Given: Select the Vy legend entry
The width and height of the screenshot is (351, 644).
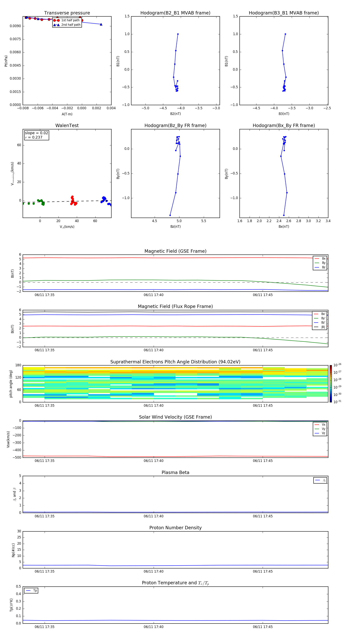Looking at the screenshot, I should [320, 429].
